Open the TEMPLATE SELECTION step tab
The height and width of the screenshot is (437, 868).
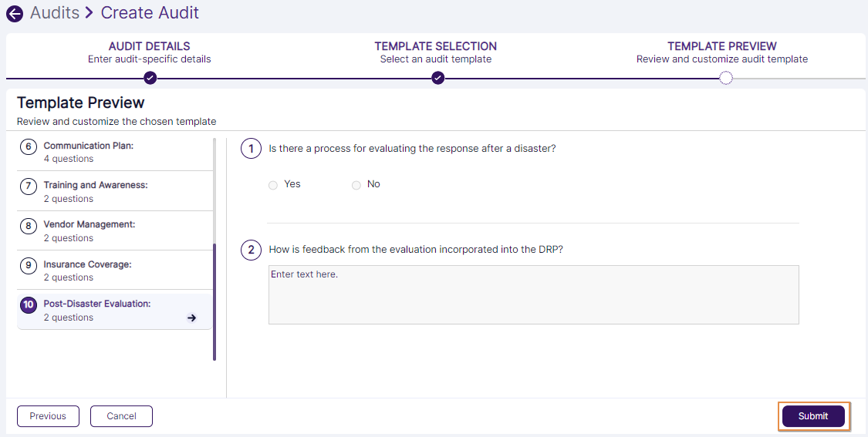click(436, 52)
